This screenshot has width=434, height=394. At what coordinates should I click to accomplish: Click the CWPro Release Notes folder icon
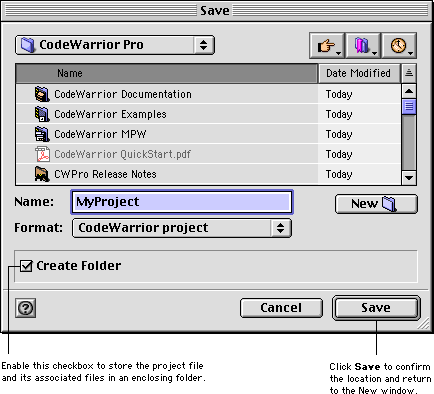[x=42, y=174]
